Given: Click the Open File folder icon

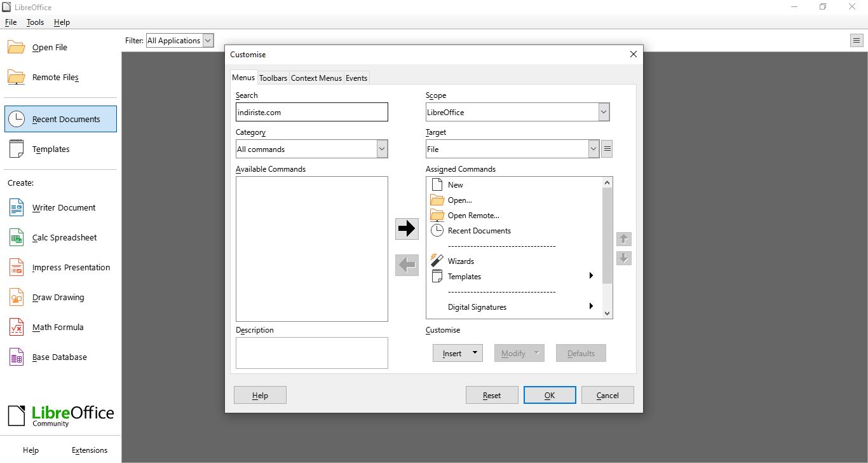Looking at the screenshot, I should click(17, 47).
